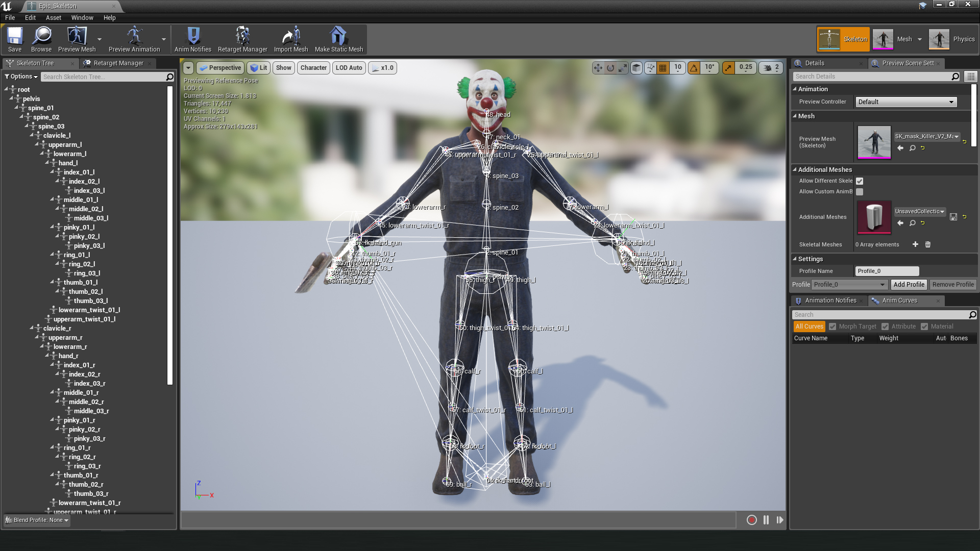
Task: Toggle the All Curves filter button
Action: [x=809, y=327]
